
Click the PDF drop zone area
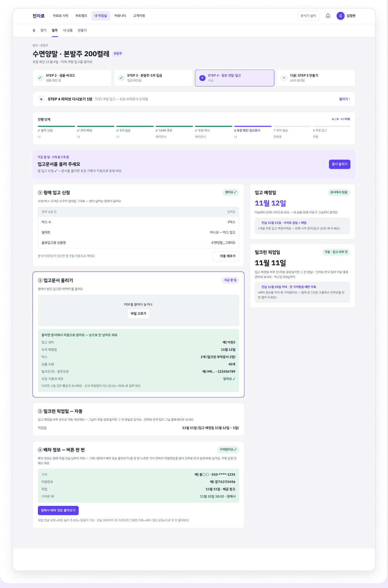pyautogui.click(x=138, y=310)
